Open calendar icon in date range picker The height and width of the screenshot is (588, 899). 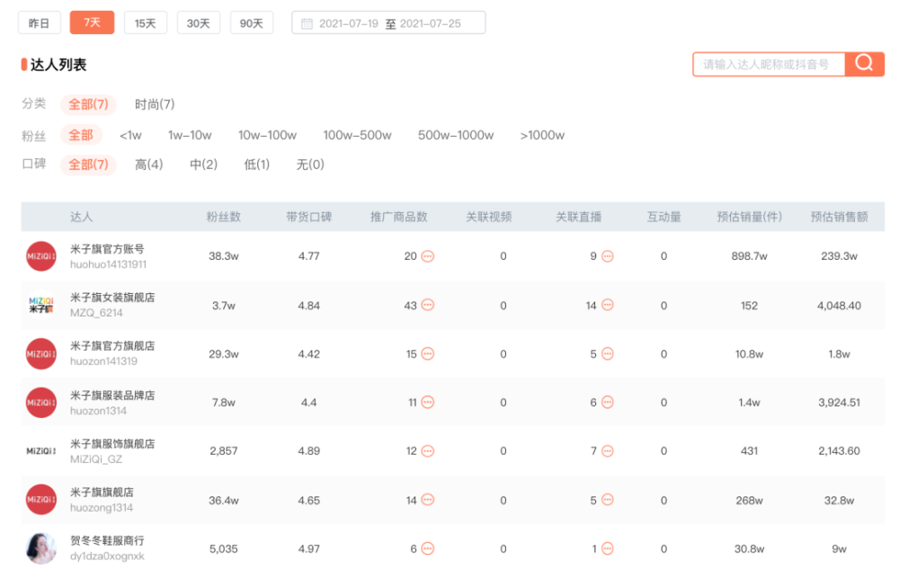coord(307,23)
